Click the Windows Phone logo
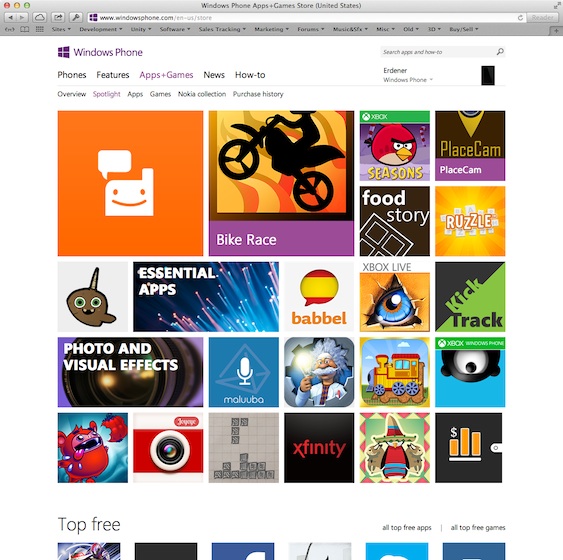The height and width of the screenshot is (560, 563). pyautogui.click(x=100, y=52)
